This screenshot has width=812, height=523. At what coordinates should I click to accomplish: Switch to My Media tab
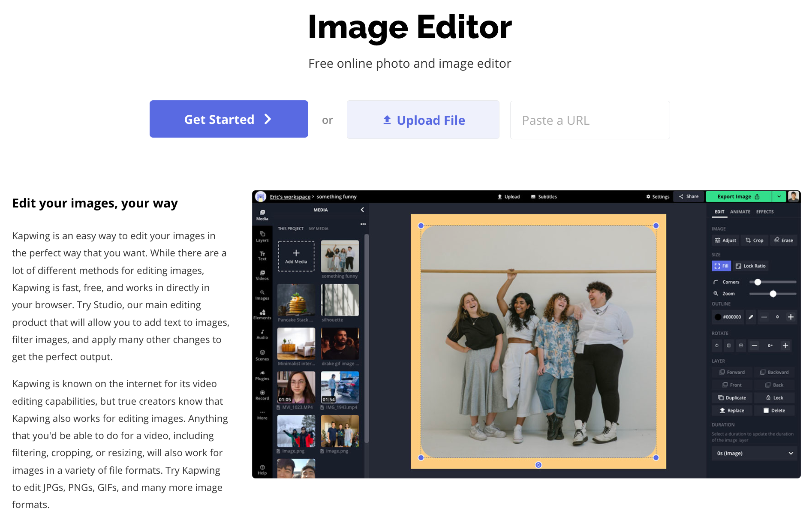tap(319, 229)
